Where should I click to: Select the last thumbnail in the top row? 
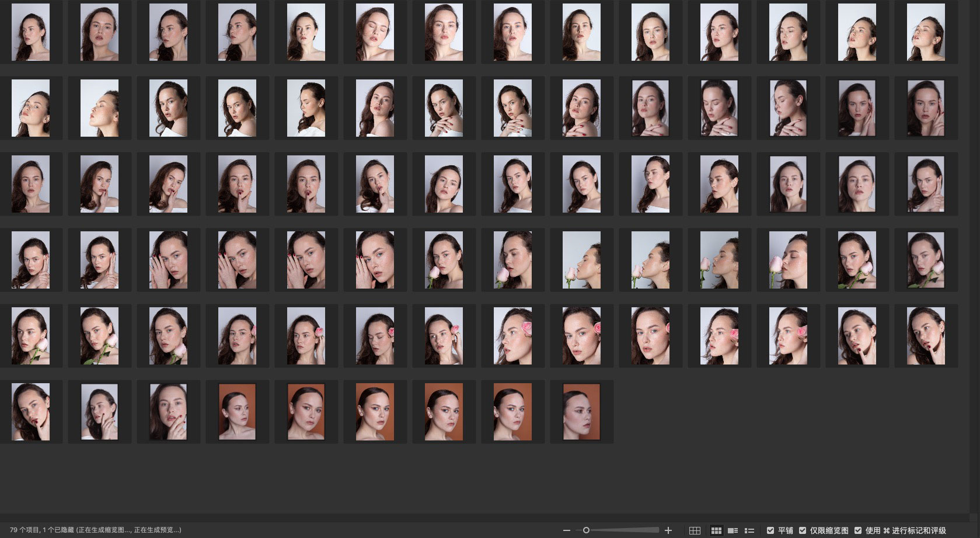click(x=926, y=32)
